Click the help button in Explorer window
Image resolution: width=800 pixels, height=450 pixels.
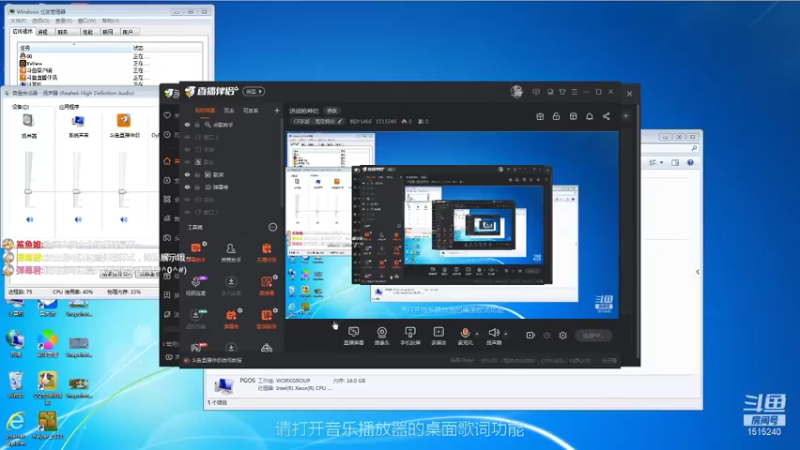(690, 162)
